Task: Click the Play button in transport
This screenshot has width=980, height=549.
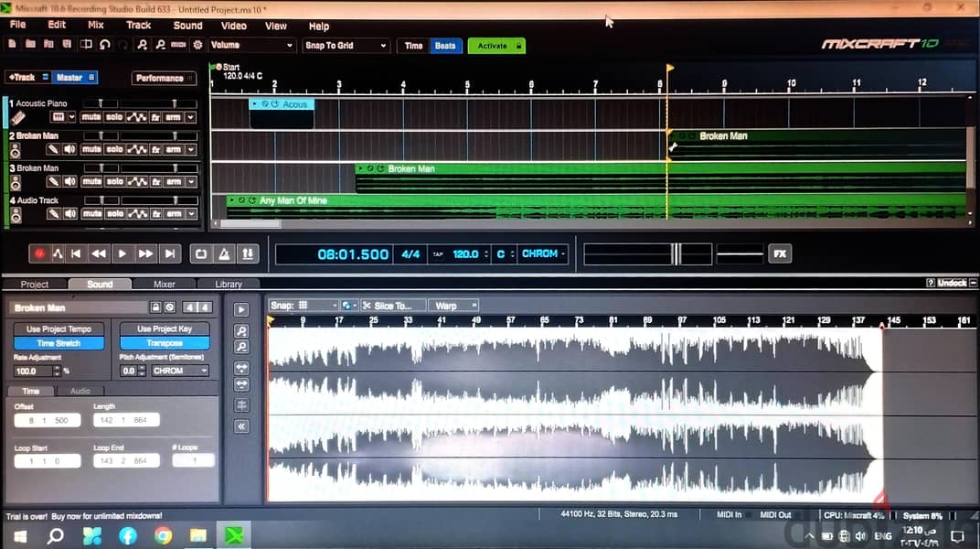Action: click(x=122, y=253)
